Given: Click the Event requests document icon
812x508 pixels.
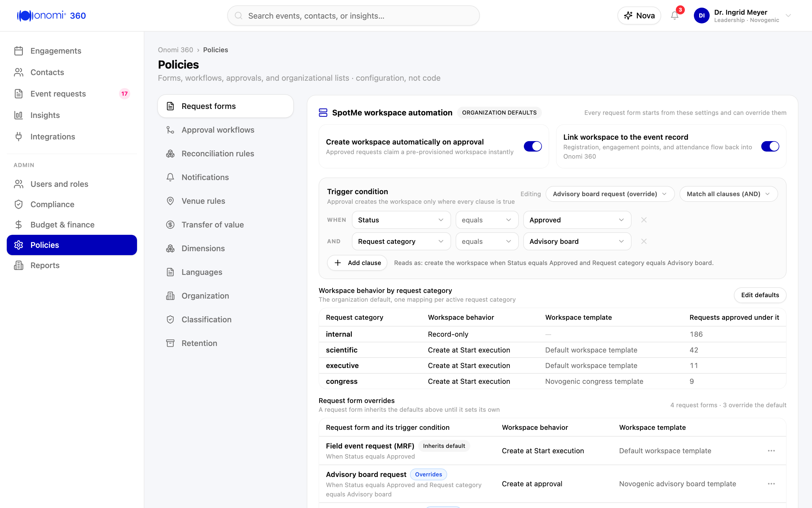Looking at the screenshot, I should (18, 94).
